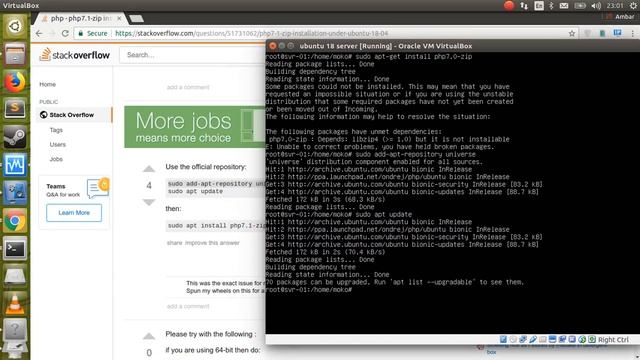Click the Secure padlock indicator

click(x=93, y=33)
